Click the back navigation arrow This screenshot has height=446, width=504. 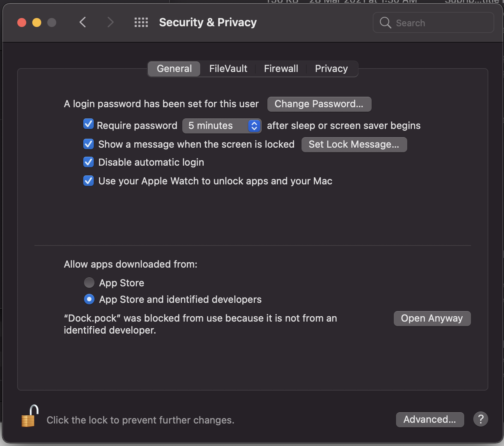click(x=83, y=22)
